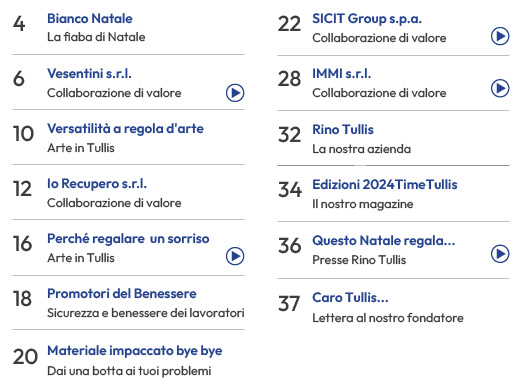Play the Questo Natale regala video
This screenshot has height=387, width=519.
500,254
